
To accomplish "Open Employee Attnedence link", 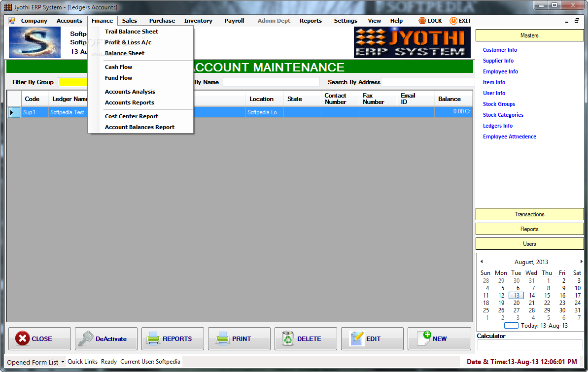I will [x=509, y=136].
